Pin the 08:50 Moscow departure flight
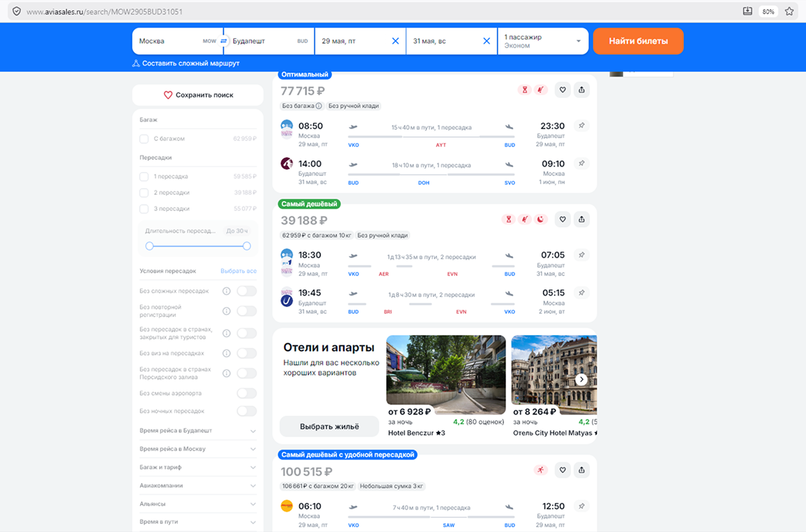806x532 pixels. [582, 126]
